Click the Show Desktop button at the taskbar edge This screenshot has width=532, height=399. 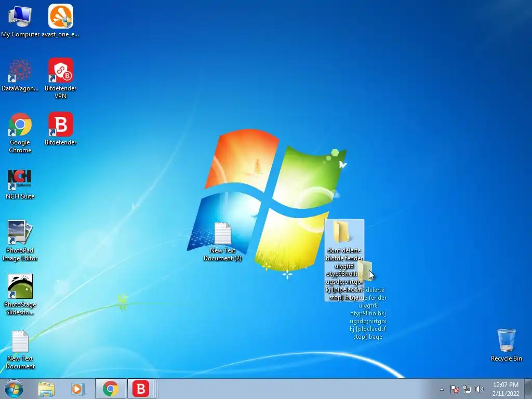528,389
